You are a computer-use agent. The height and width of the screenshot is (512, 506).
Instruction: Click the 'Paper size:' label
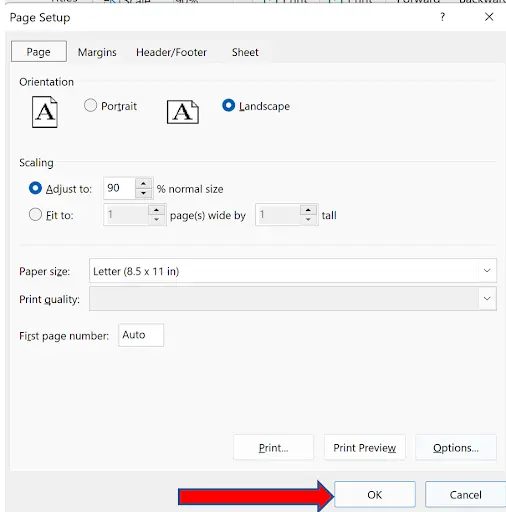tap(45, 271)
